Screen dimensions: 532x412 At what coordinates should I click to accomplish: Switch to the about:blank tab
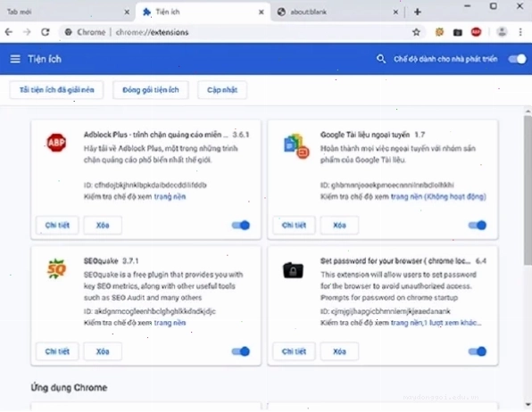[x=337, y=12]
